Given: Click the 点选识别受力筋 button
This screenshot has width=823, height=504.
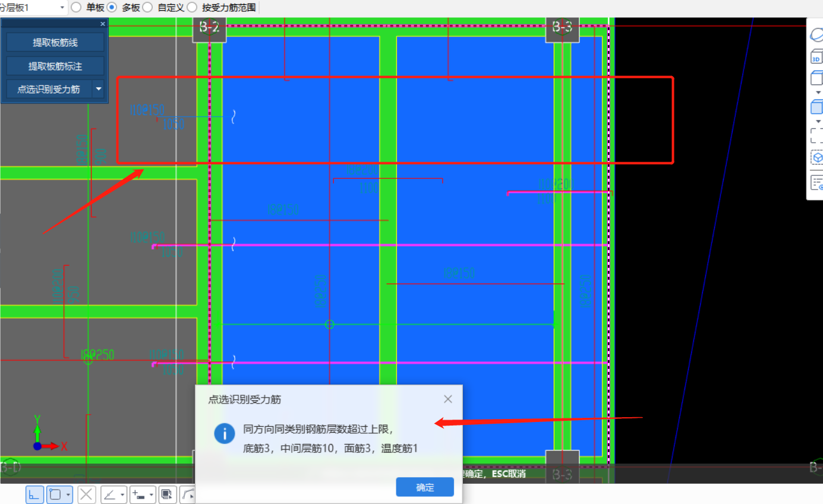Looking at the screenshot, I should click(49, 89).
